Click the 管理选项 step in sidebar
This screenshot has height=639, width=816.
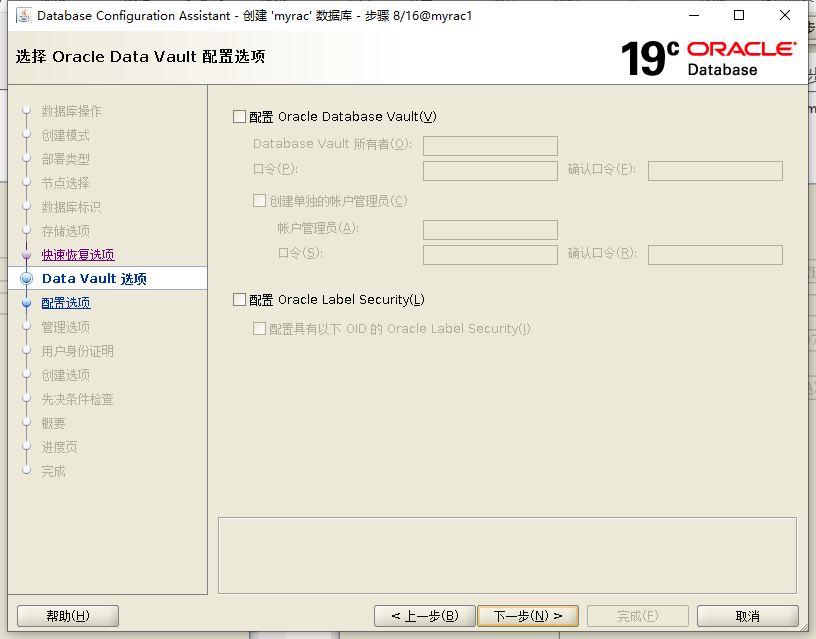click(66, 327)
